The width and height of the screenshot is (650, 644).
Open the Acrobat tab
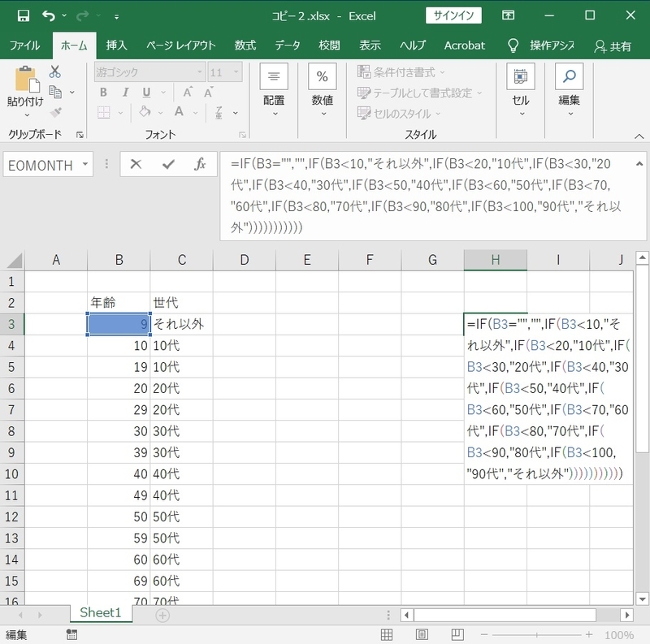tap(464, 45)
